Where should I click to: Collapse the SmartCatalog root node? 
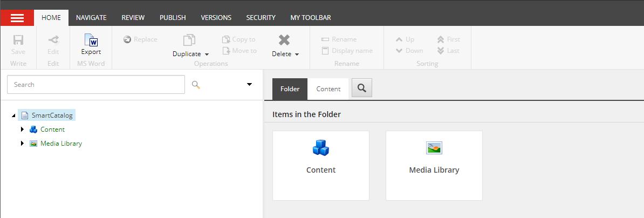click(13, 116)
